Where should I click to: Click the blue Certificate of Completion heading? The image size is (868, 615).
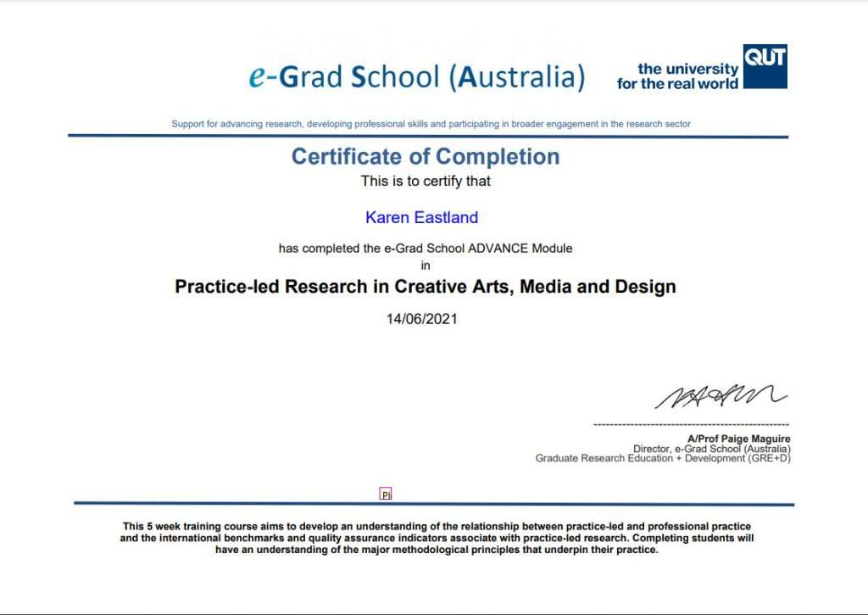coord(425,156)
